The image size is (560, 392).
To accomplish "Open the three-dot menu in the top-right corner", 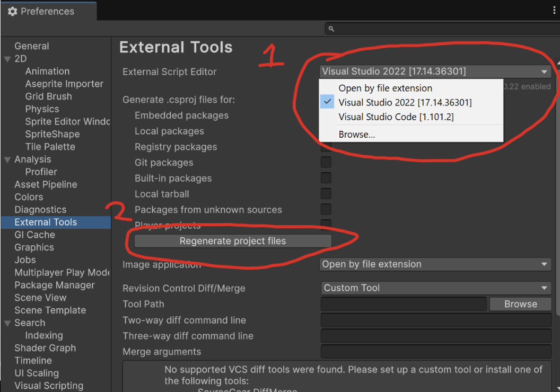I will (554, 10).
